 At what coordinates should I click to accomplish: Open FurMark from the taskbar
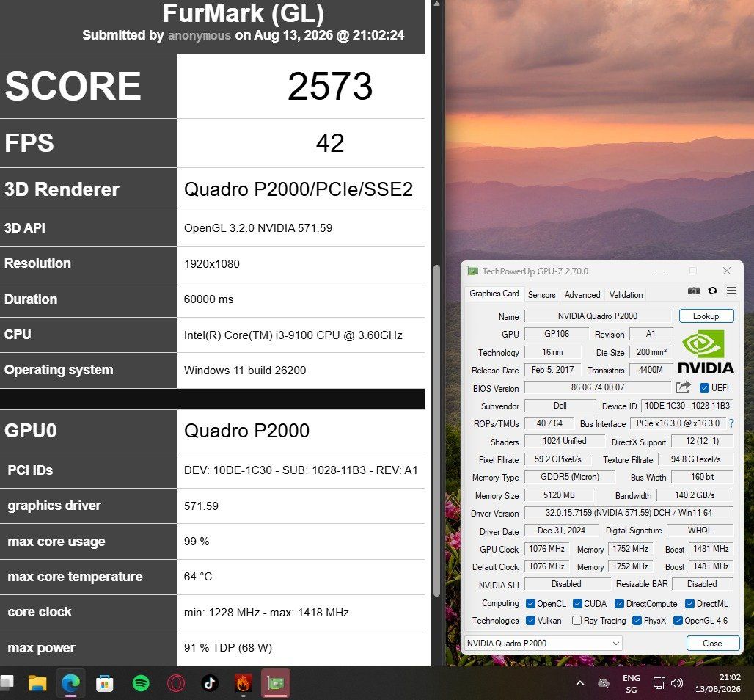coord(243,683)
